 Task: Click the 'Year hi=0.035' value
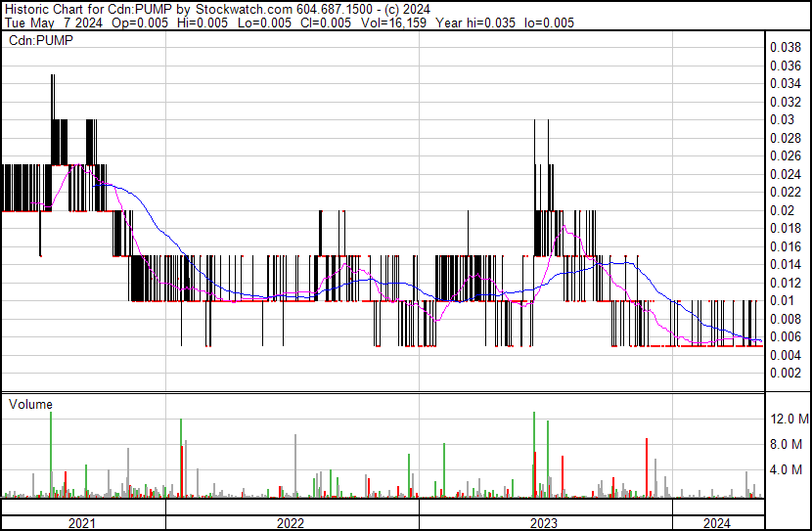pos(475,22)
